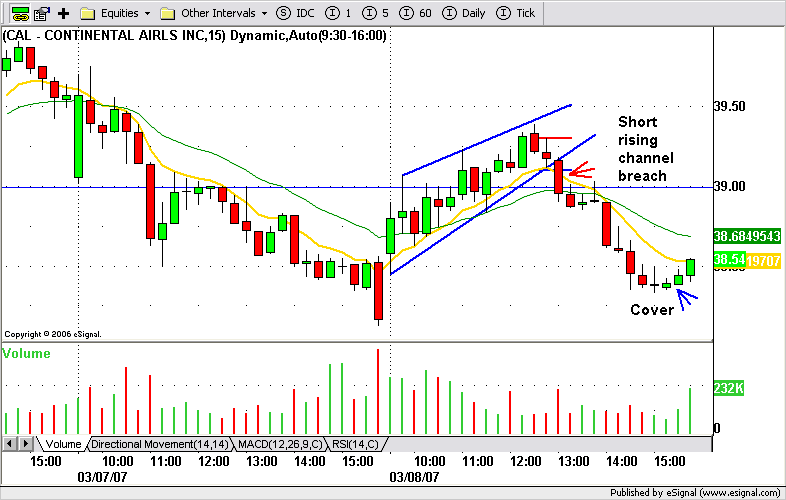Expand the Other Intervals dropdown
The height and width of the screenshot is (500, 786).
265,14
